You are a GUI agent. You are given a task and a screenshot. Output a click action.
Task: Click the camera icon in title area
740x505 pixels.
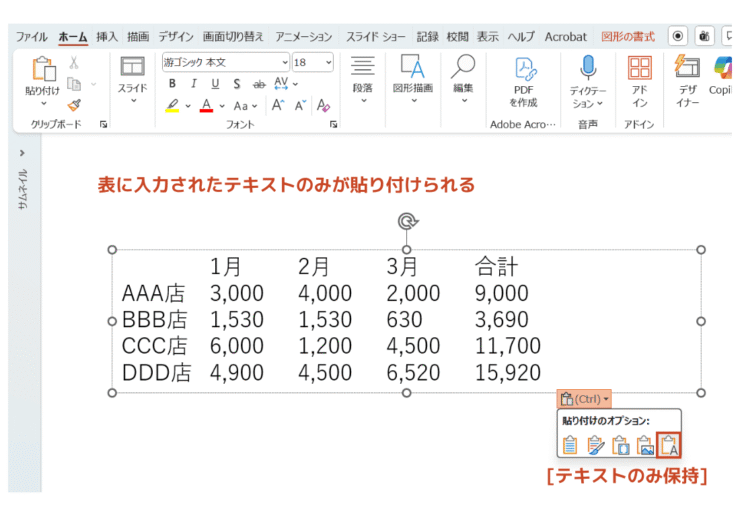(x=705, y=36)
